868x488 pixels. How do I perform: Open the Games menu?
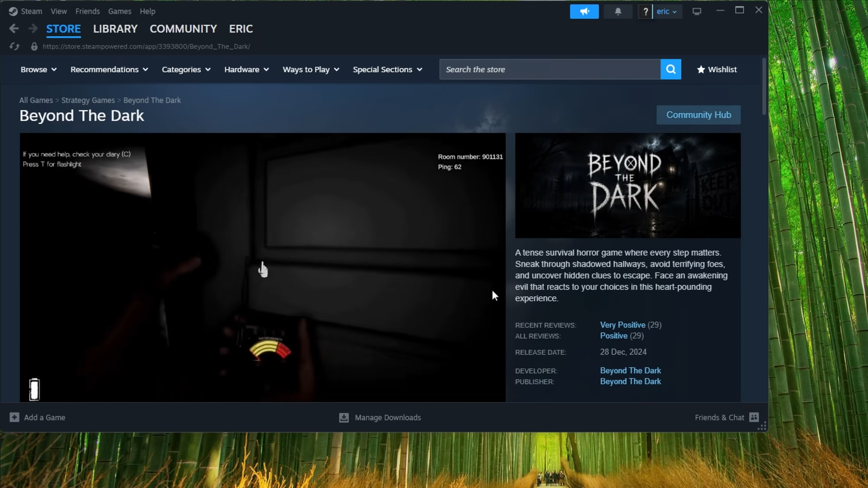tap(119, 11)
